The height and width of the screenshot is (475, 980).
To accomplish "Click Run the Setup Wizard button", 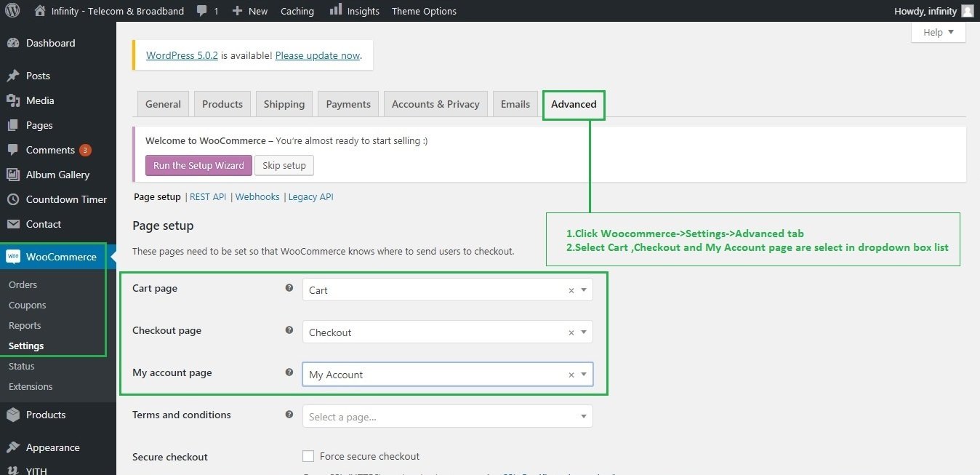I will click(x=198, y=165).
